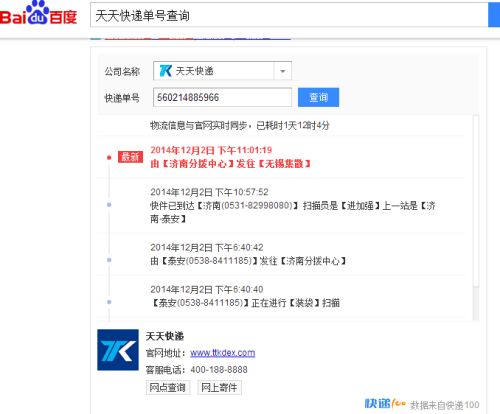500x414 pixels.
Task: Click the Baidu search box
Action: tap(289, 15)
